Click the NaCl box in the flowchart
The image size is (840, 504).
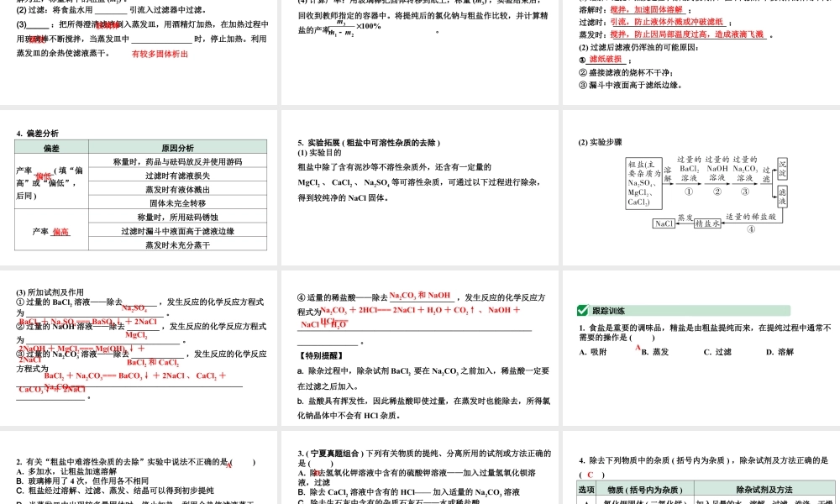664,223
